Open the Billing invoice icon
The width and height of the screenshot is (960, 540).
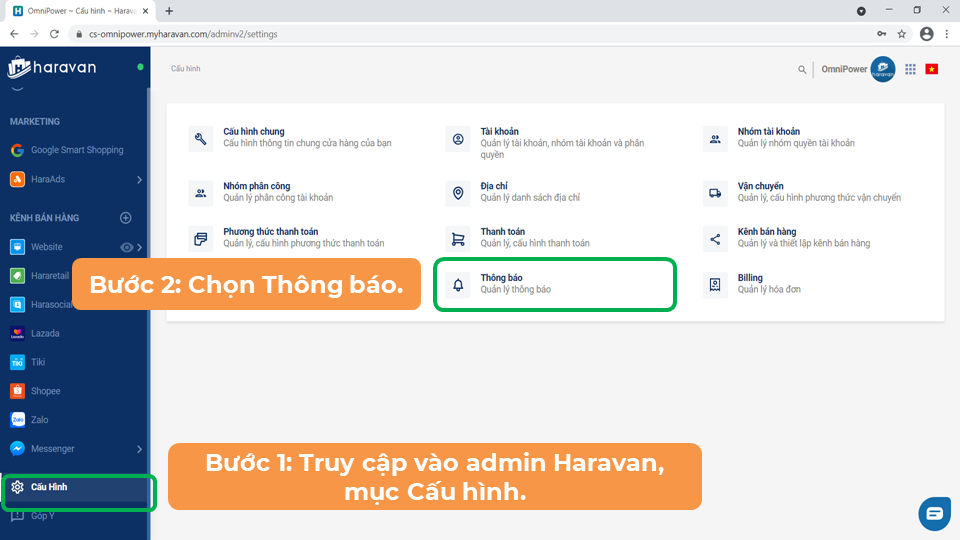click(x=715, y=285)
